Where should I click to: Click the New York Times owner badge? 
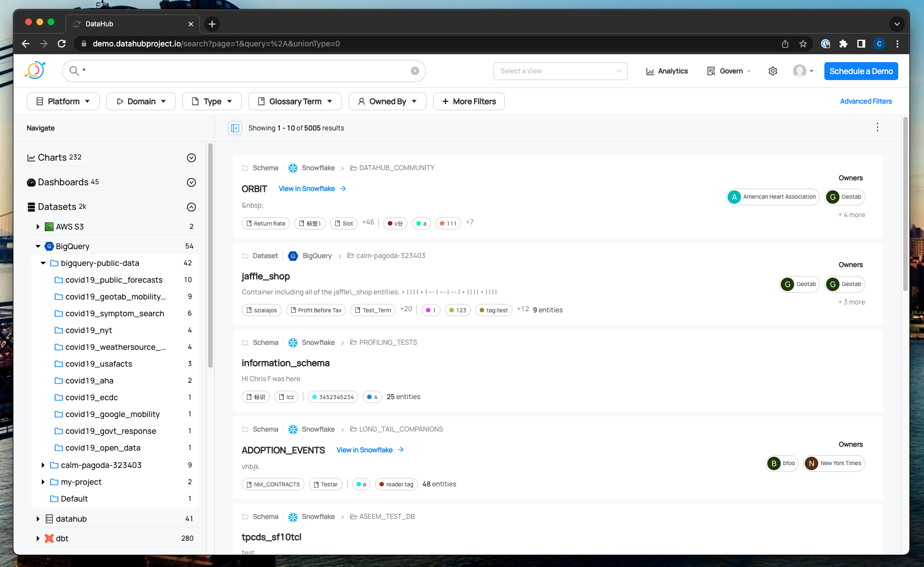pos(834,463)
